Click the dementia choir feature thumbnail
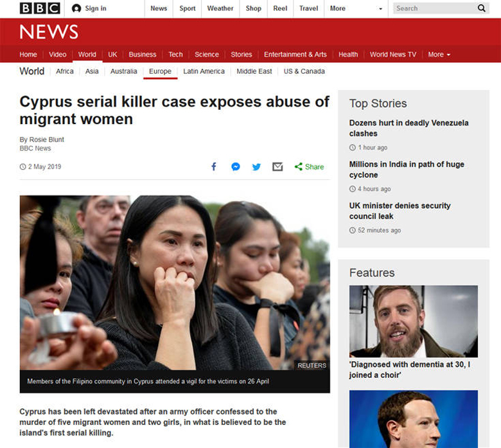The image size is (501, 448). pos(413,321)
